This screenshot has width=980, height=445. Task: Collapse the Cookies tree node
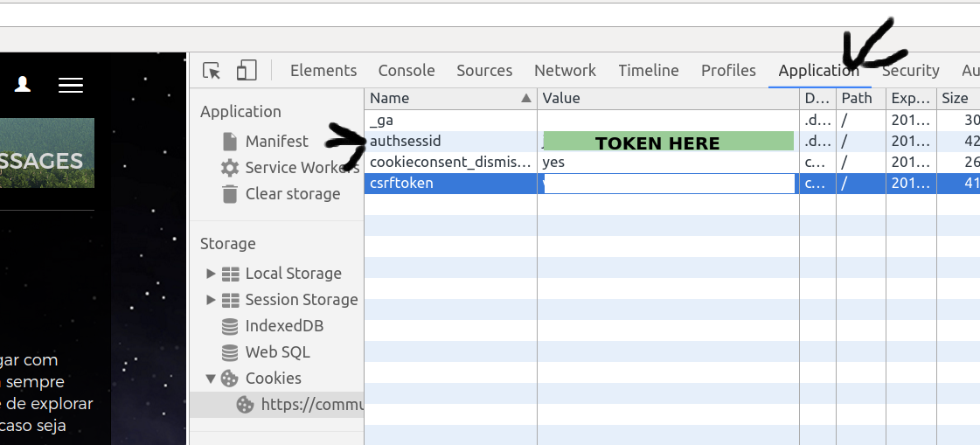pyautogui.click(x=211, y=379)
